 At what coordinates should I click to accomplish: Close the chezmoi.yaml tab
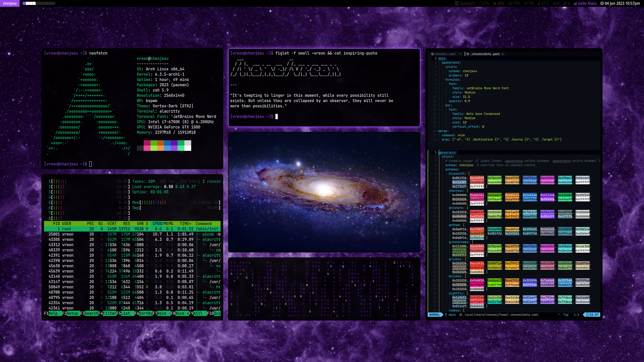(x=460, y=54)
